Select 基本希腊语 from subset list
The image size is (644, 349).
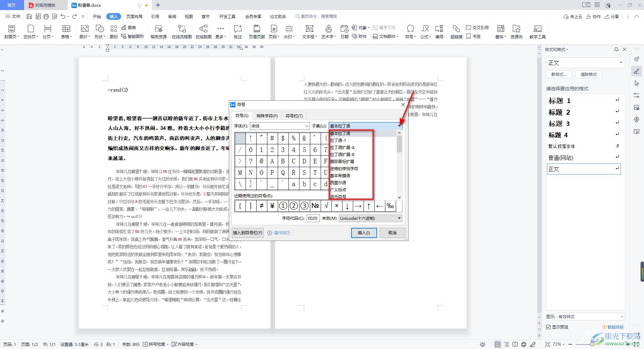point(340,176)
